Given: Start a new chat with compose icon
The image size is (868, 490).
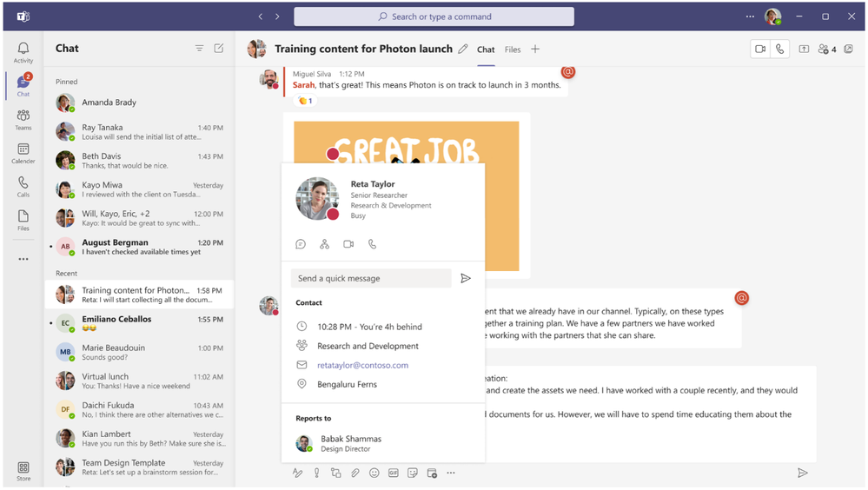Looking at the screenshot, I should [219, 48].
